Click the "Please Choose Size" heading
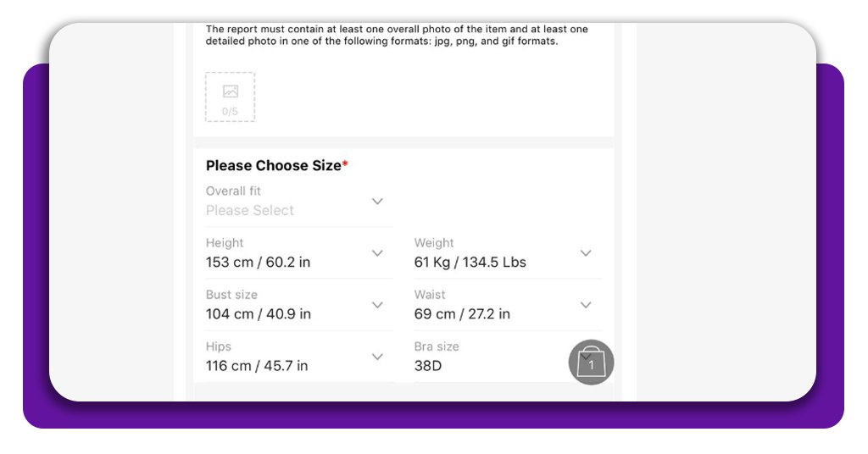The image size is (868, 454). [274, 166]
